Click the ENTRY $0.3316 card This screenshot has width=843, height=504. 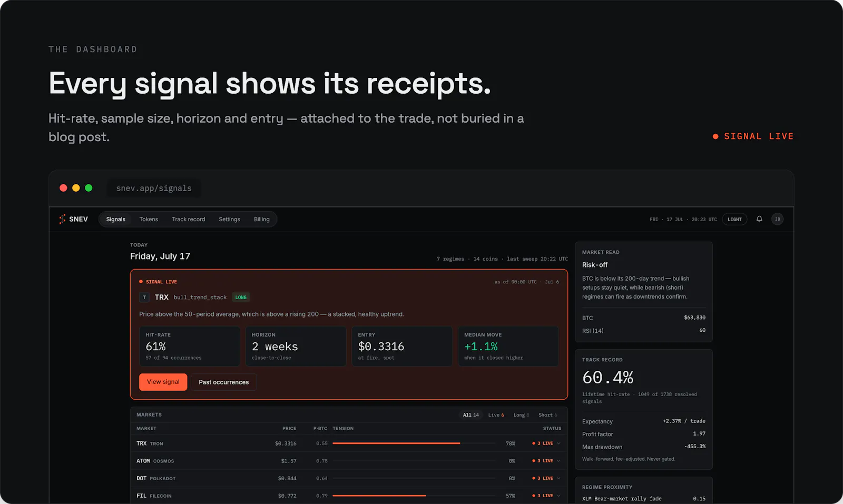(402, 346)
